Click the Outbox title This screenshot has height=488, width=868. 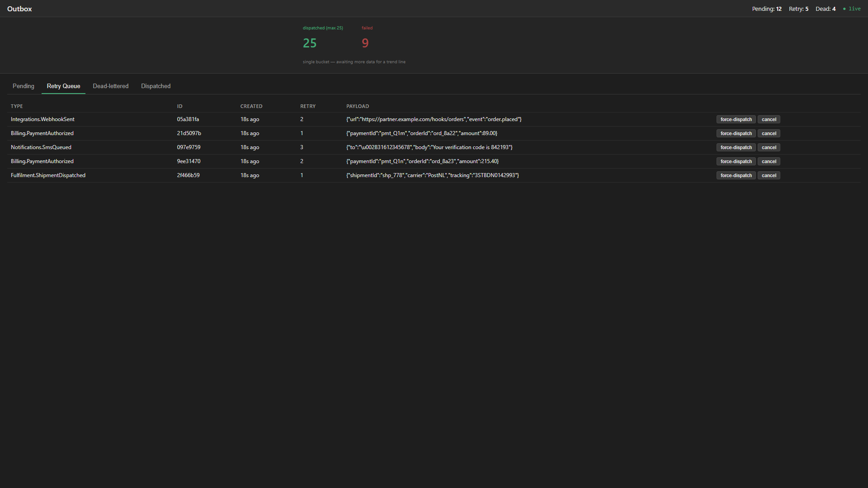19,9
